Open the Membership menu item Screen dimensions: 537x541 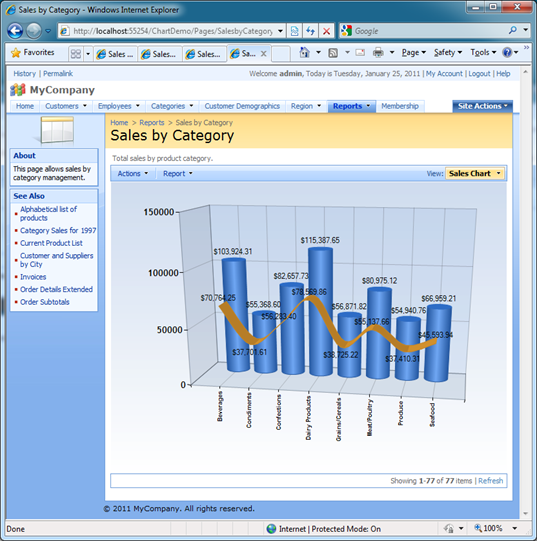click(x=400, y=106)
